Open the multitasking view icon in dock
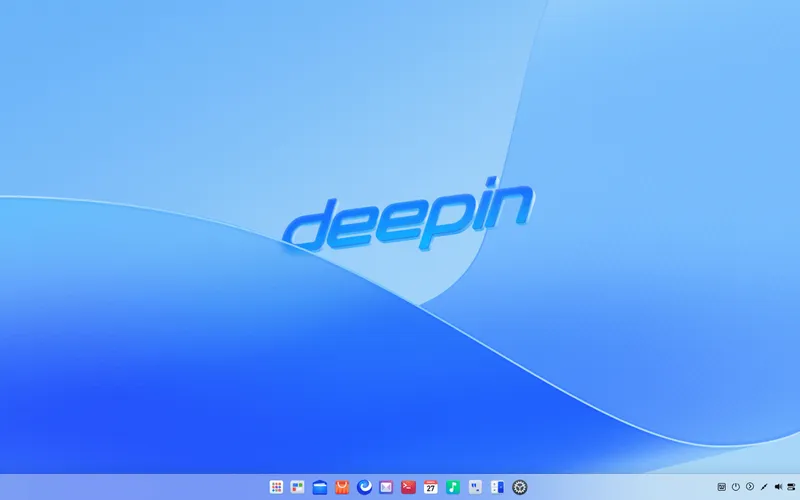Screen dimensions: 800x500 tap(297, 487)
